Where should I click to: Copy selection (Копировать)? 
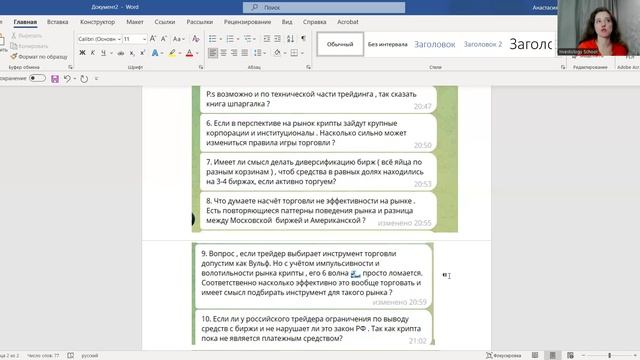click(x=29, y=46)
